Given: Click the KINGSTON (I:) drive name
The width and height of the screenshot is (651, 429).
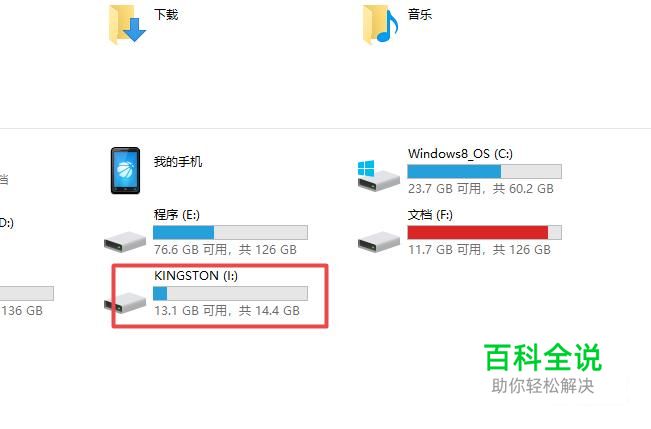Looking at the screenshot, I should 196,276.
